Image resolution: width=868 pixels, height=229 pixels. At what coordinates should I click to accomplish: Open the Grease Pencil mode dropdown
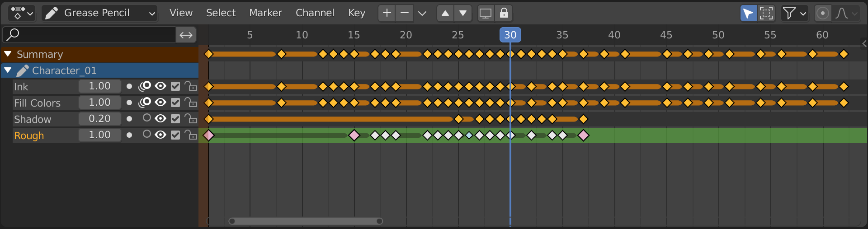click(100, 13)
